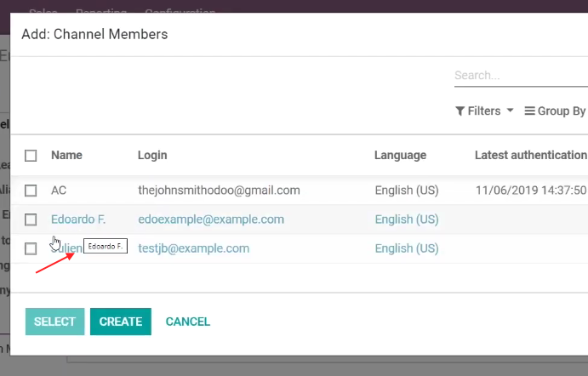Check the box for testjb@example.com row
This screenshot has height=376, width=588.
pyautogui.click(x=31, y=248)
